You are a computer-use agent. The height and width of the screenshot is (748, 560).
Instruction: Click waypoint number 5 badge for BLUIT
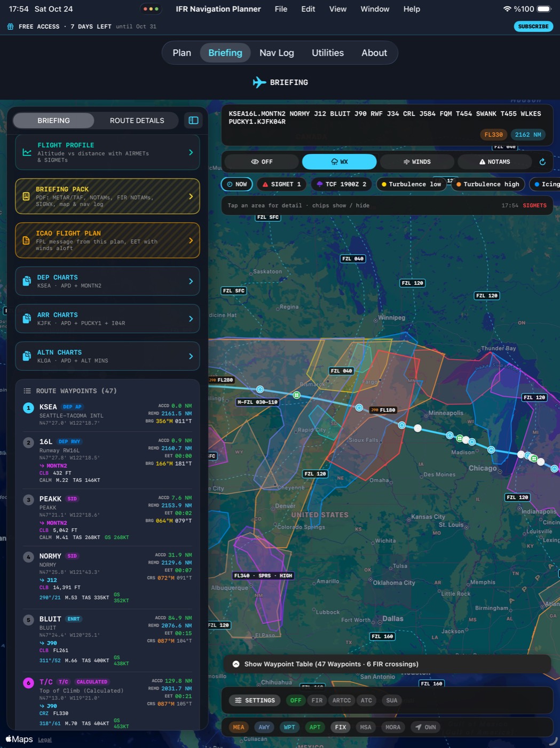click(28, 620)
